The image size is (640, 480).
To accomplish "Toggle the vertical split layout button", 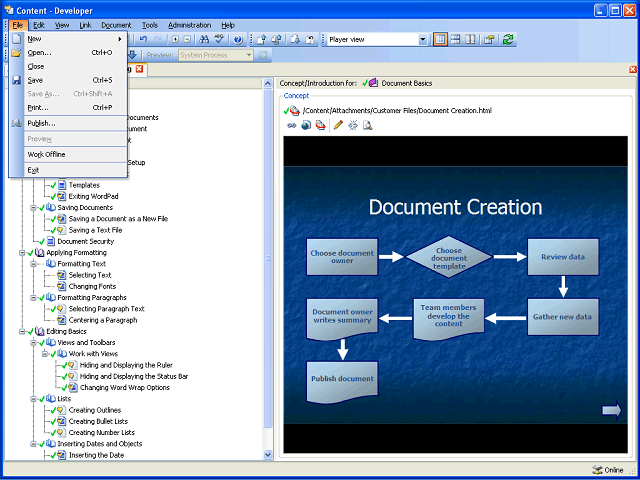I will point(471,39).
